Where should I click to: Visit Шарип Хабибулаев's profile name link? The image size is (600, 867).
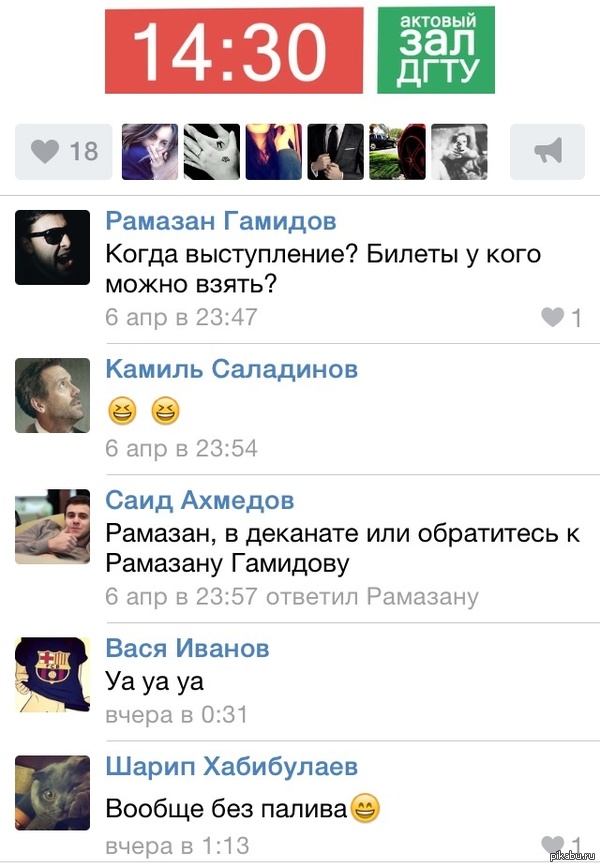point(232,767)
